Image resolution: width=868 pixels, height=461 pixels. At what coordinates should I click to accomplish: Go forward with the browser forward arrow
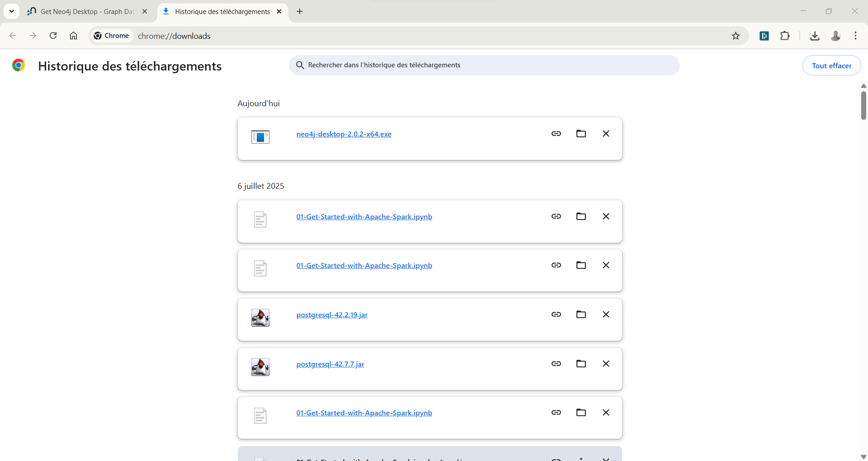tap(33, 36)
